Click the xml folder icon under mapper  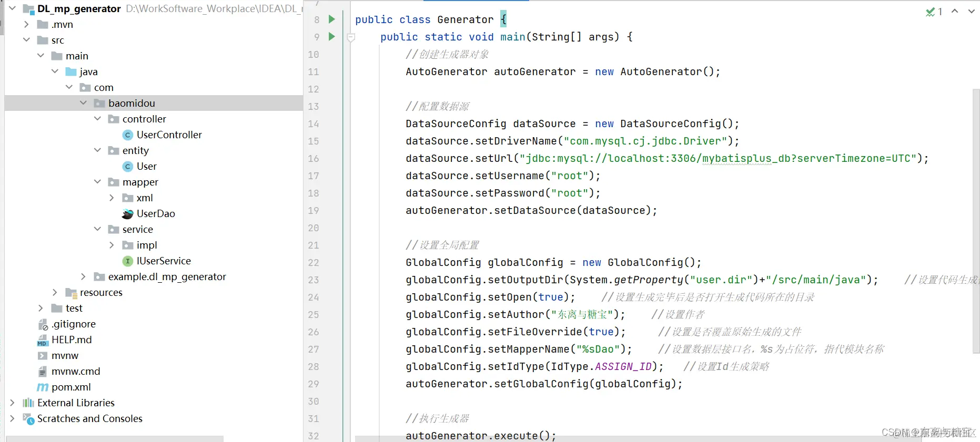coord(128,198)
